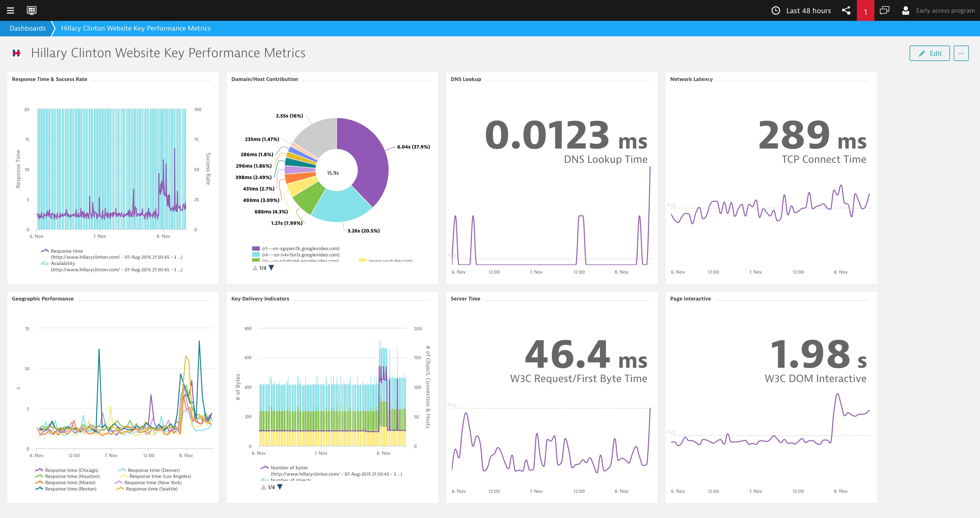Toggle Response time (Chicago) legend entry
Image resolution: width=980 pixels, height=518 pixels.
[x=67, y=470]
